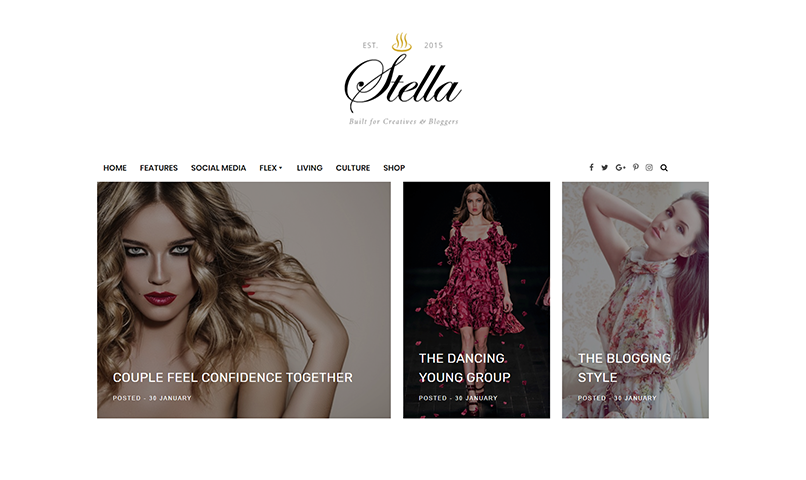This screenshot has height=480, width=806.
Task: Open 'The Dancing Young Group' post title
Action: point(464,368)
